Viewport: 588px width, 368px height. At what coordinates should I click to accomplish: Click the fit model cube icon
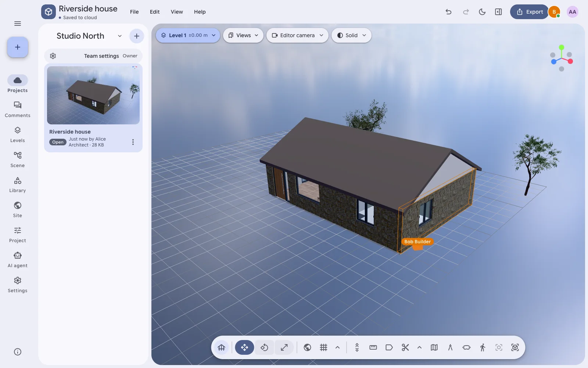tap(515, 347)
